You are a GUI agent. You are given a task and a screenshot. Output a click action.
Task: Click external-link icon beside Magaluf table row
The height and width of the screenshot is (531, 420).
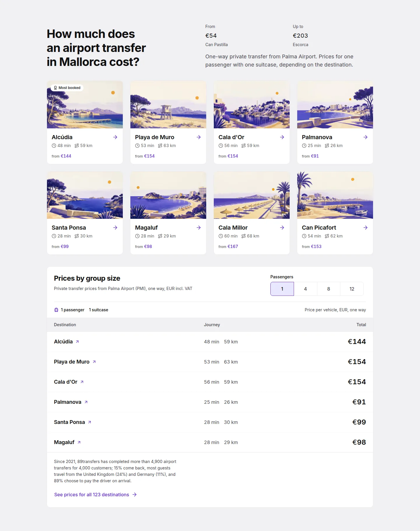point(79,442)
